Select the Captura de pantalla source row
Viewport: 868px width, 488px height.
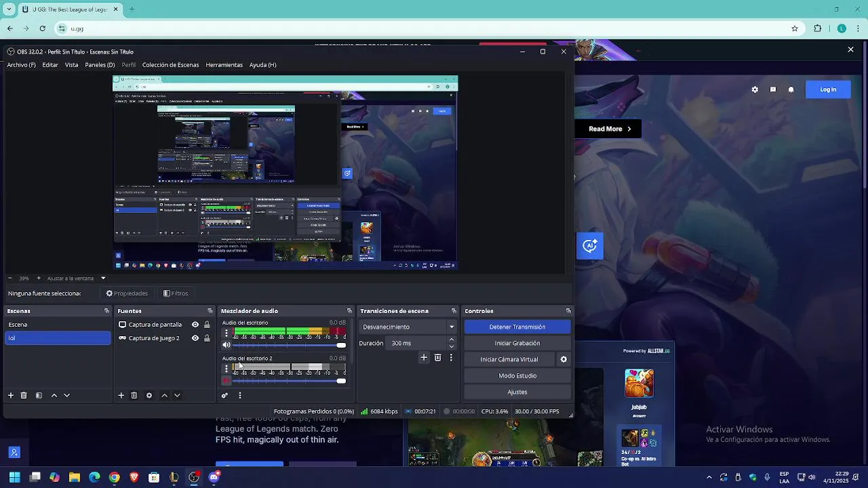click(164, 325)
